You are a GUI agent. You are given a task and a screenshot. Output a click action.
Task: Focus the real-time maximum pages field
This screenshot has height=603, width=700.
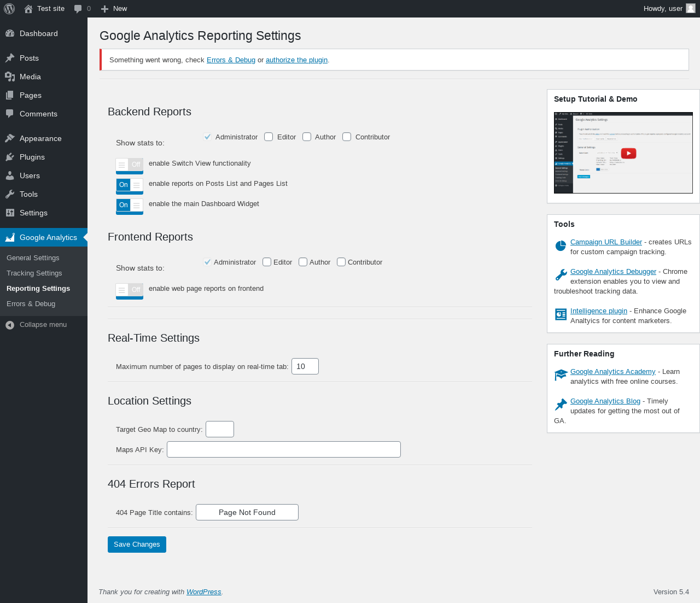305,366
